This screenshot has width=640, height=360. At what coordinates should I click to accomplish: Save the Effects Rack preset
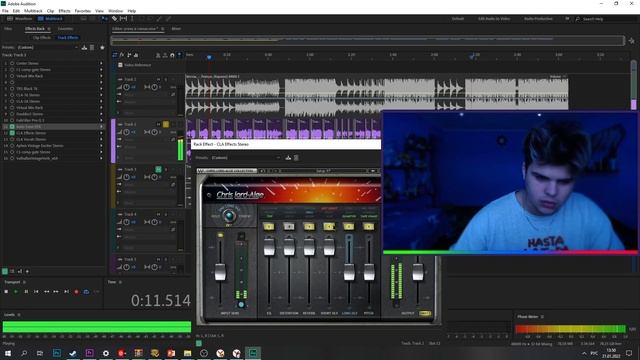[x=84, y=47]
